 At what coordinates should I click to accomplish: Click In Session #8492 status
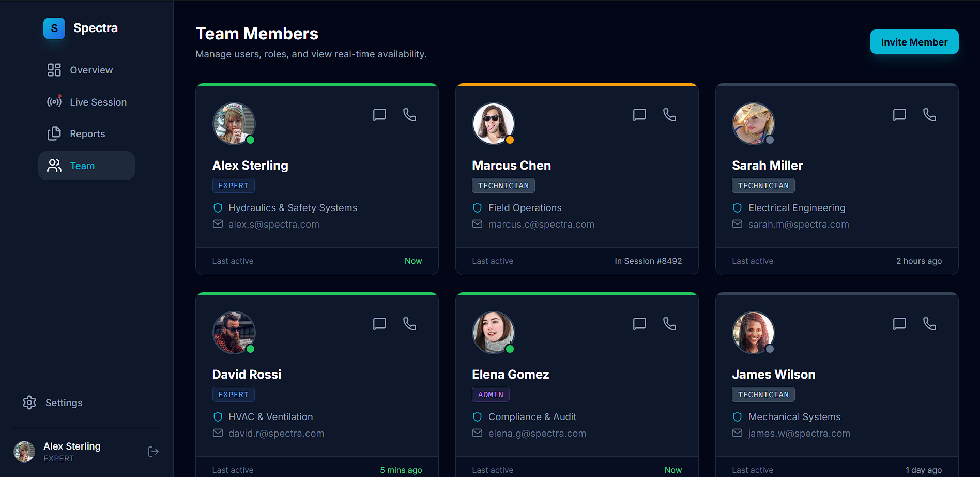click(x=648, y=261)
